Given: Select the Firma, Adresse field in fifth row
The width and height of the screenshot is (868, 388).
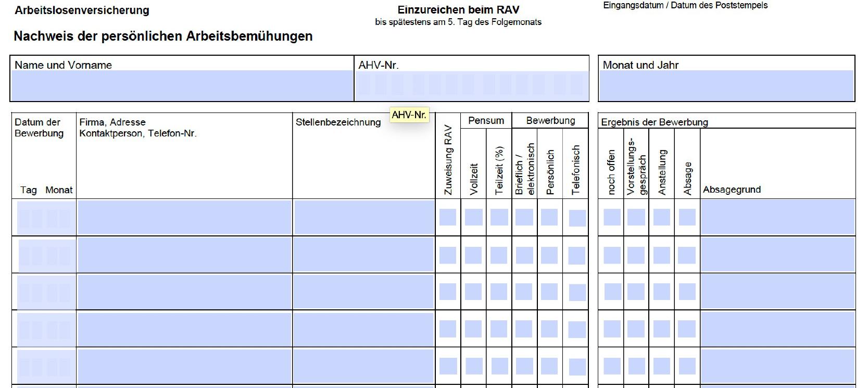Looking at the screenshot, I should (x=184, y=366).
